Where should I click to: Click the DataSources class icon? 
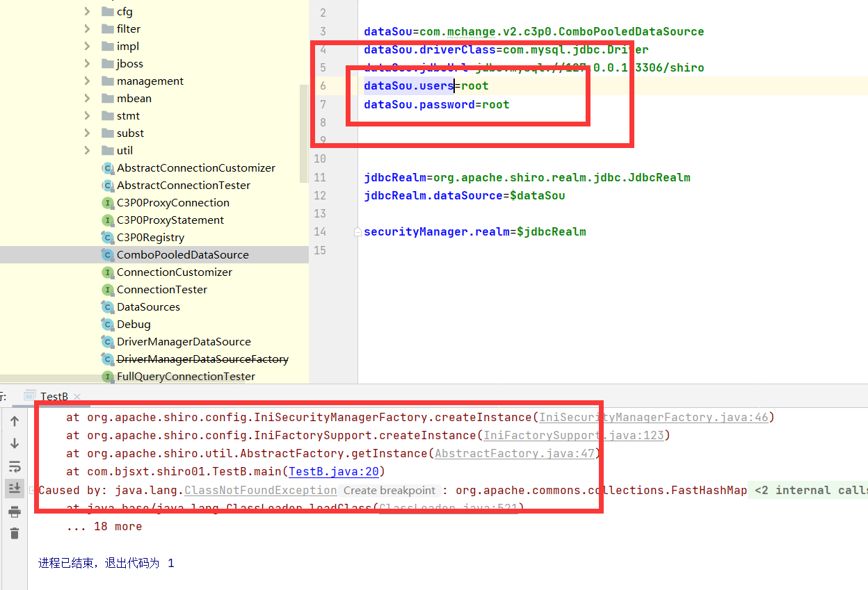coord(107,306)
